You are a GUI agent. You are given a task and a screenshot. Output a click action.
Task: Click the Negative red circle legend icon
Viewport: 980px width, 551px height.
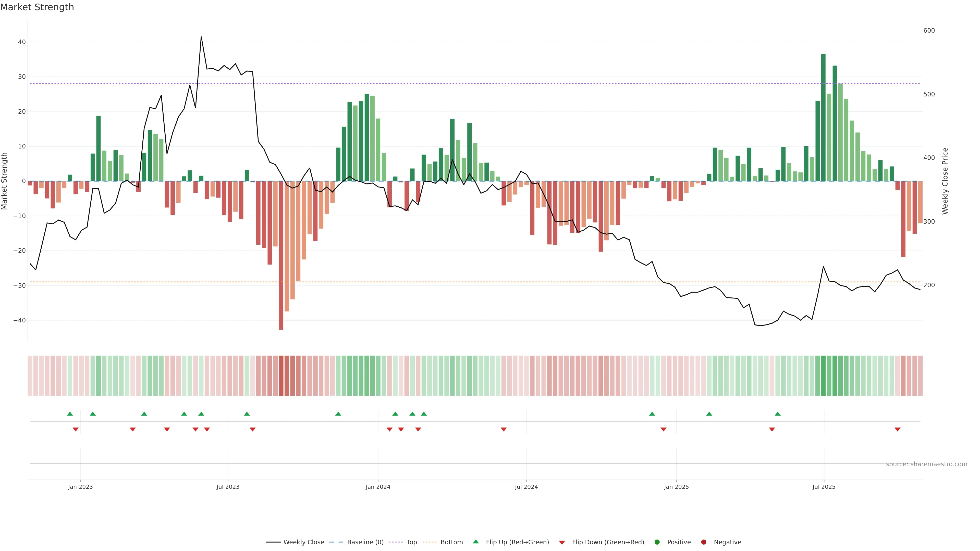pos(703,542)
